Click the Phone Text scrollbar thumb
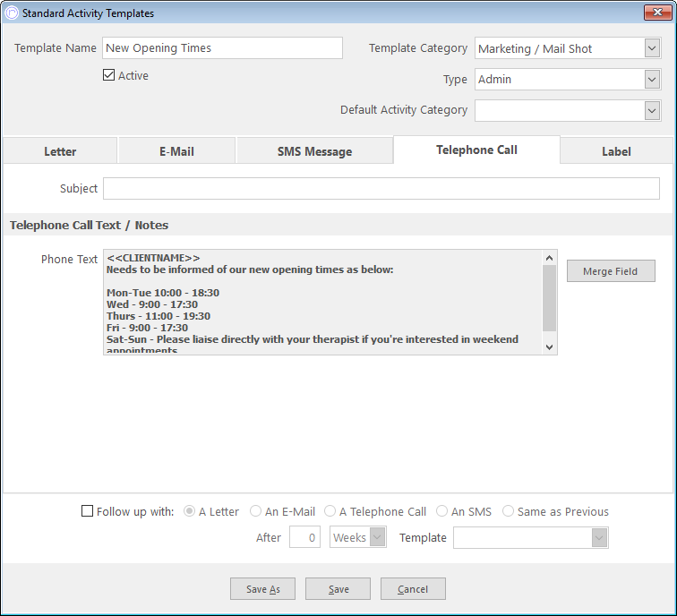The height and width of the screenshot is (616, 677). click(549, 298)
